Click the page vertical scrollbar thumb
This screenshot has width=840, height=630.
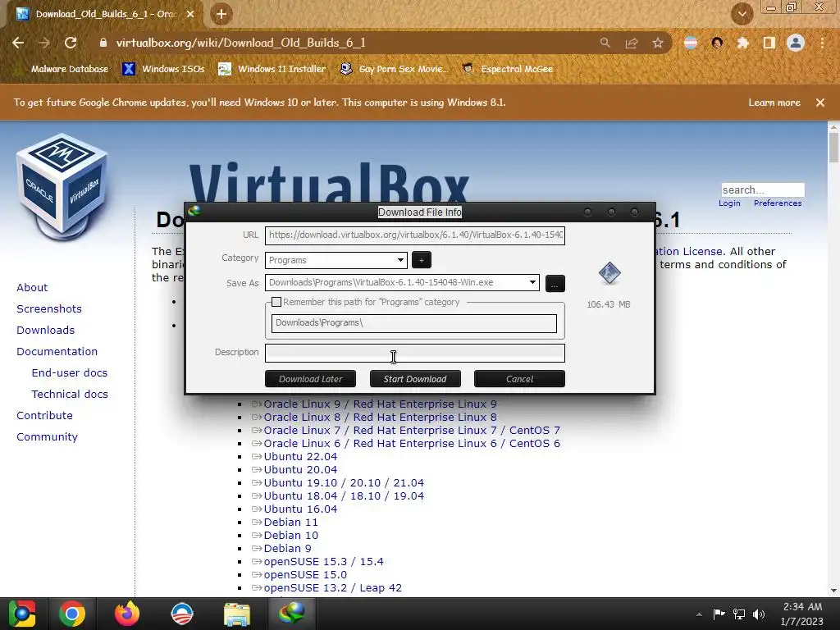(833, 147)
